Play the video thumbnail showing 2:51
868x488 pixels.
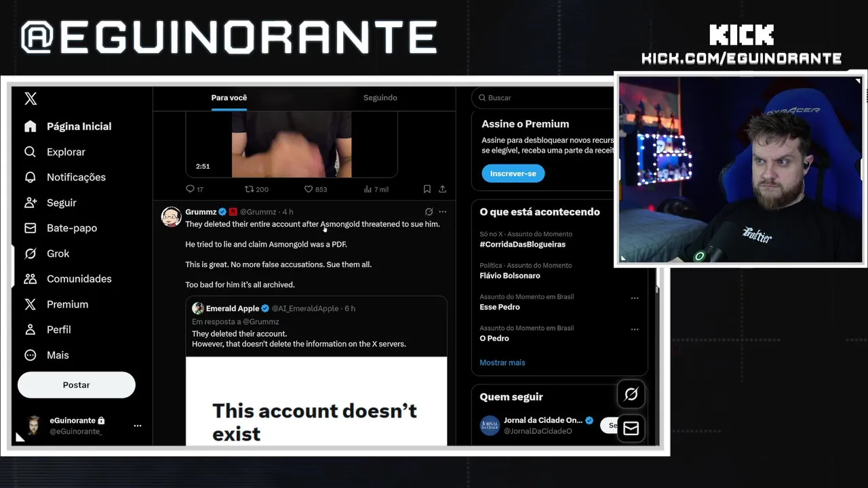pos(292,145)
